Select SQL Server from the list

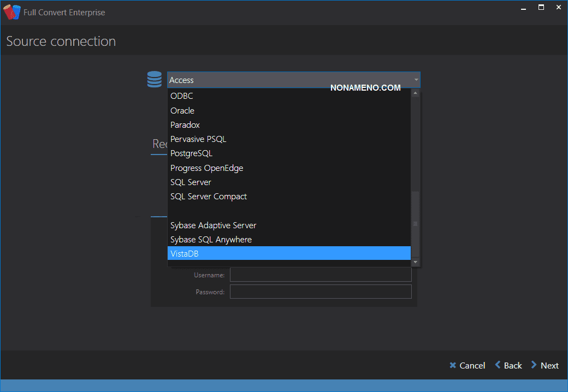[x=191, y=182]
